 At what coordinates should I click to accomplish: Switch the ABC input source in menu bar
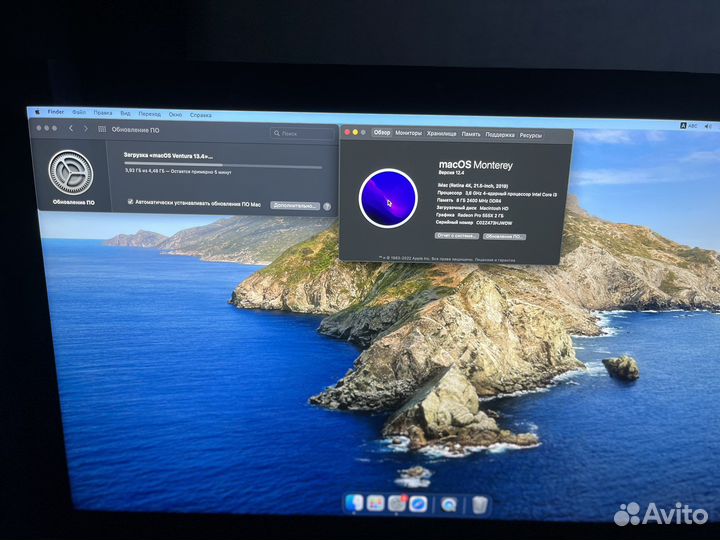[688, 125]
